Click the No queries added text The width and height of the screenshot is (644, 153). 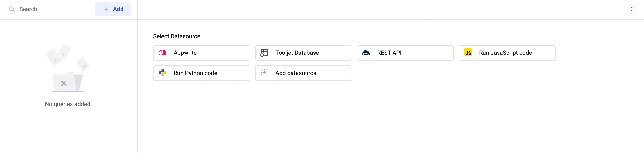[x=67, y=104]
